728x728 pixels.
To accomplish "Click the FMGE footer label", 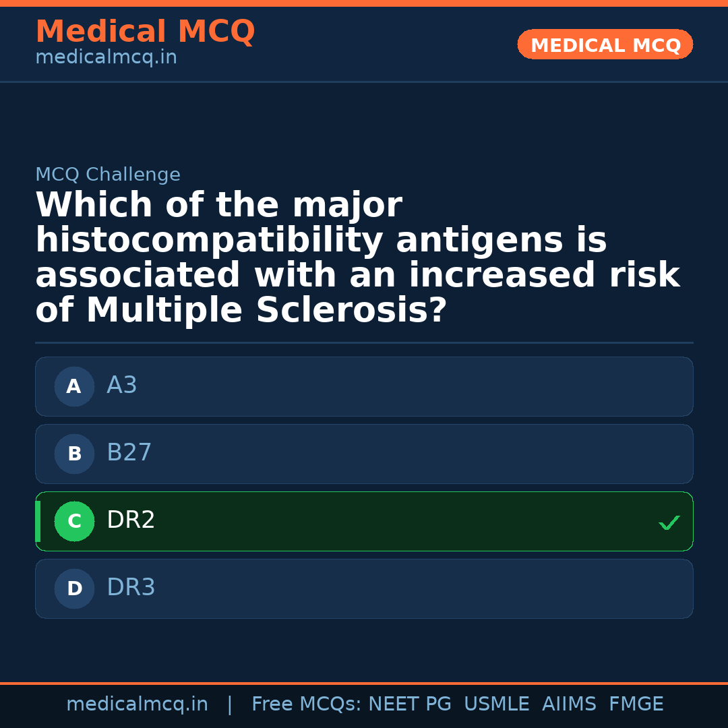I will tap(636, 704).
